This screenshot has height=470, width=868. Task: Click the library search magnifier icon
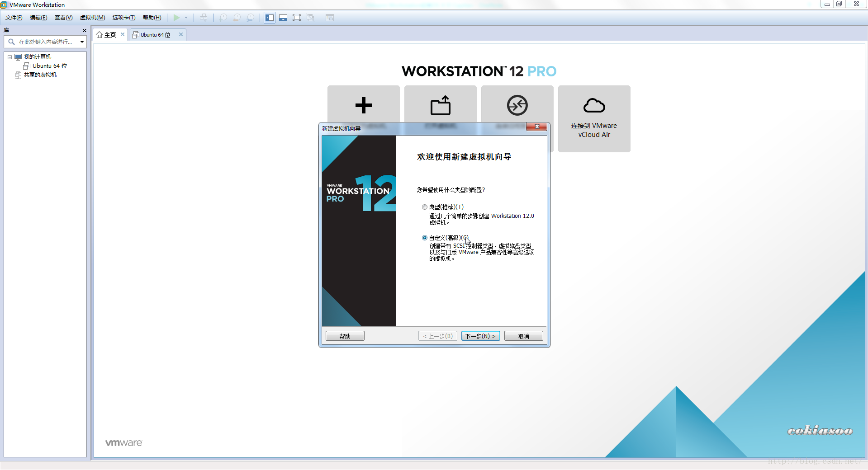12,42
